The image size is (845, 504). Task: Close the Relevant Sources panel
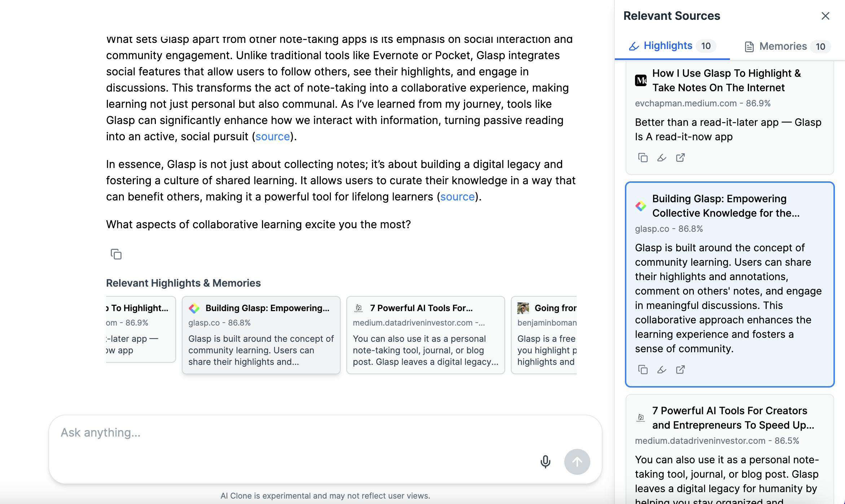(825, 16)
